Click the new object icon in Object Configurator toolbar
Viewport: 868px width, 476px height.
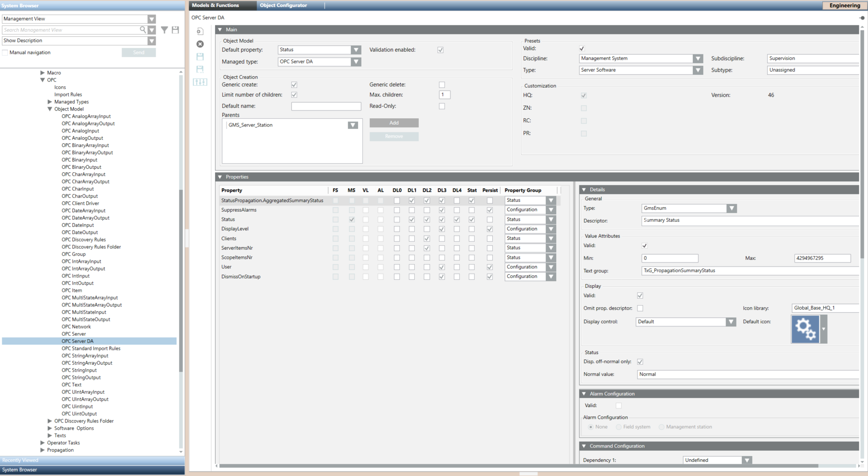click(x=200, y=31)
